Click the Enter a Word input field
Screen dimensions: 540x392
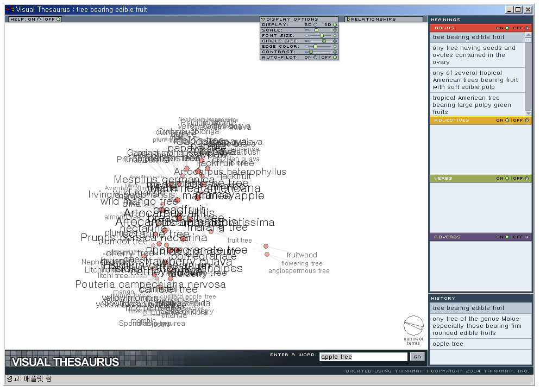point(363,357)
